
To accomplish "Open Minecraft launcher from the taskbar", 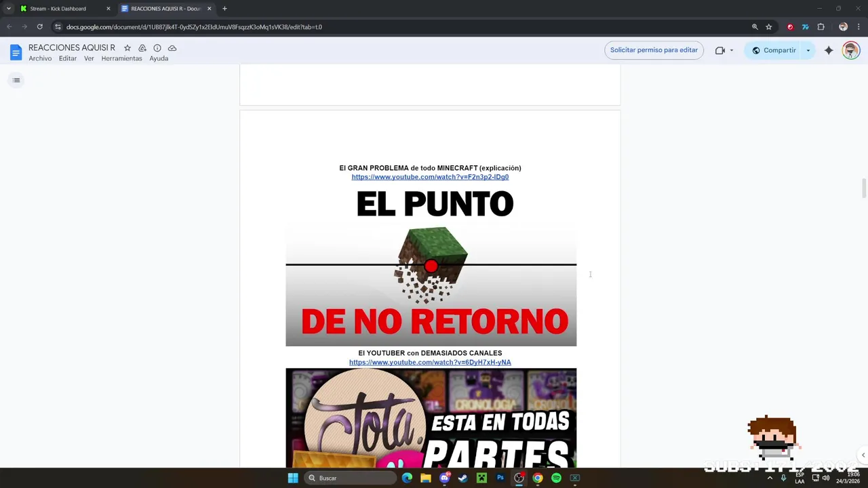I will tap(481, 478).
